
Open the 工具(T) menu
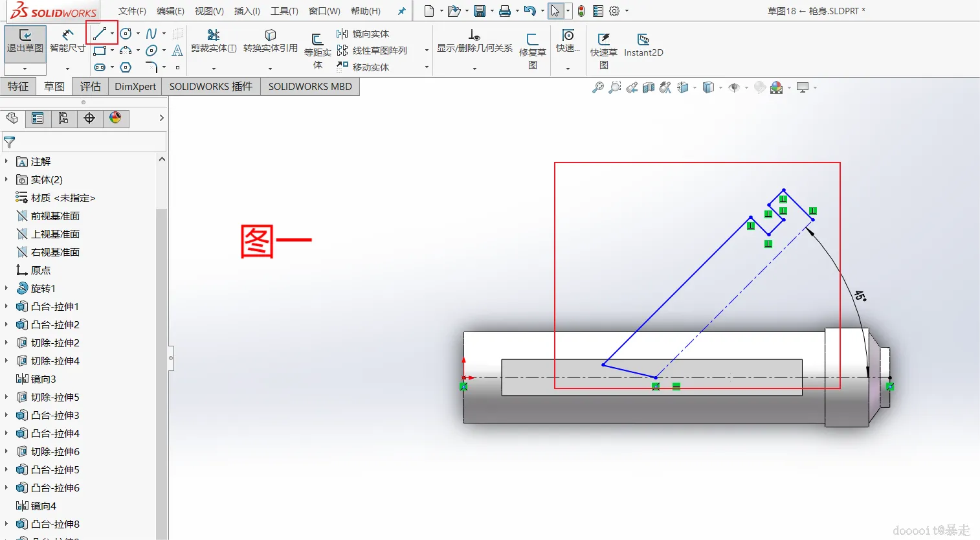(284, 11)
